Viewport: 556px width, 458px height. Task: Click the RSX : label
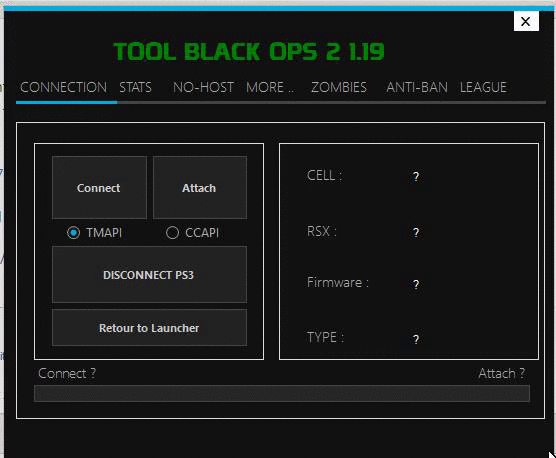(322, 231)
